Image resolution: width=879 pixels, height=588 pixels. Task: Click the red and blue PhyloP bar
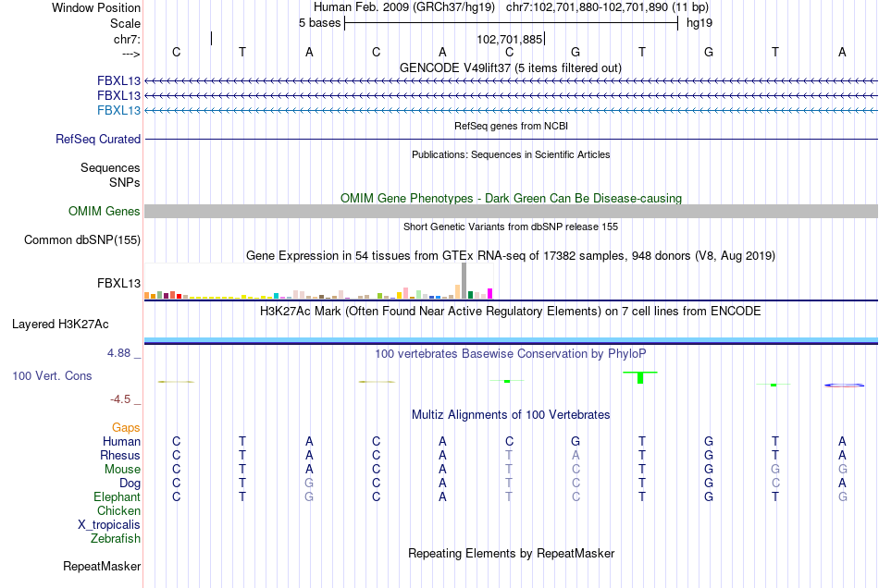[844, 386]
